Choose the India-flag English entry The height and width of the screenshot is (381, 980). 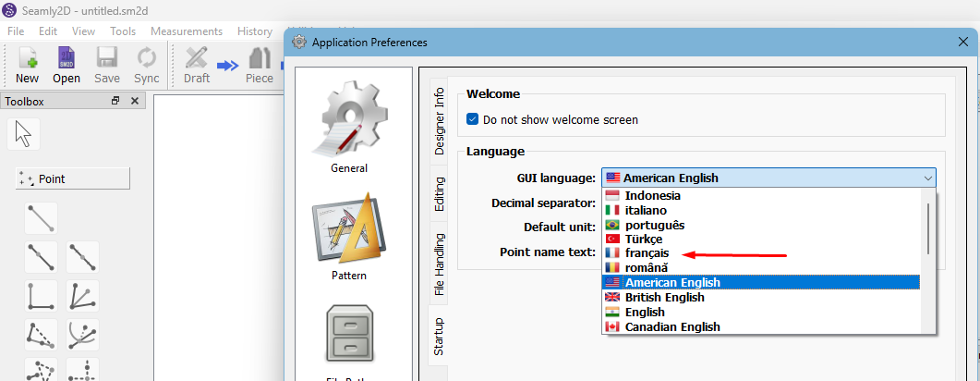coord(760,312)
